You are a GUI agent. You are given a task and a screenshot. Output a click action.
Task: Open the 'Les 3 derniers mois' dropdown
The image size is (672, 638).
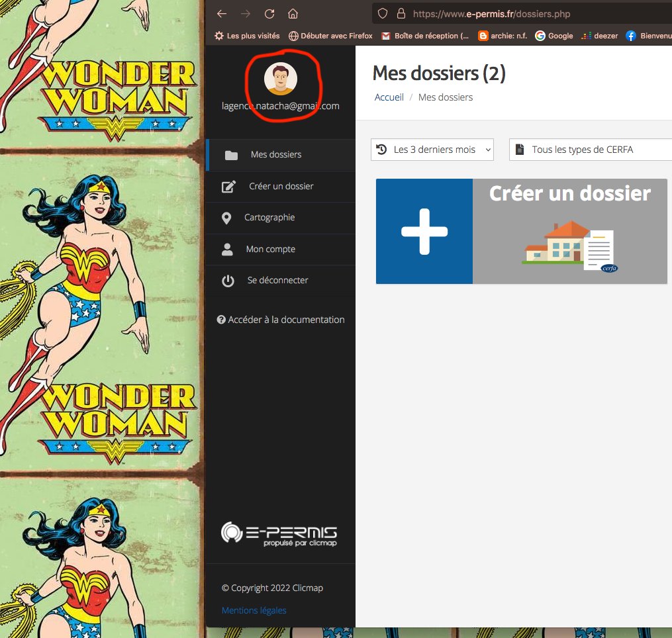pos(432,150)
